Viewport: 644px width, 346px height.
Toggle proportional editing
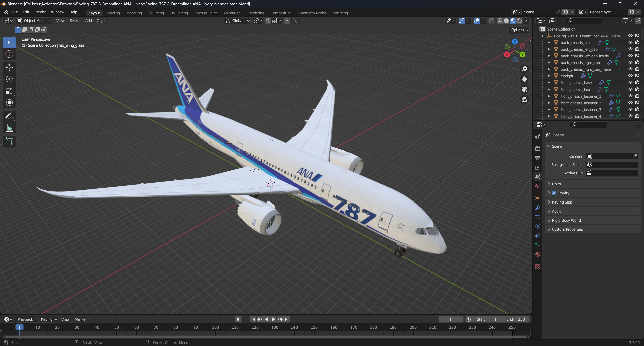287,21
